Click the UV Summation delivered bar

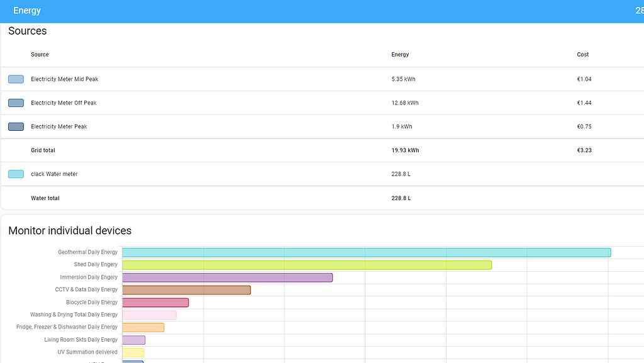(133, 353)
